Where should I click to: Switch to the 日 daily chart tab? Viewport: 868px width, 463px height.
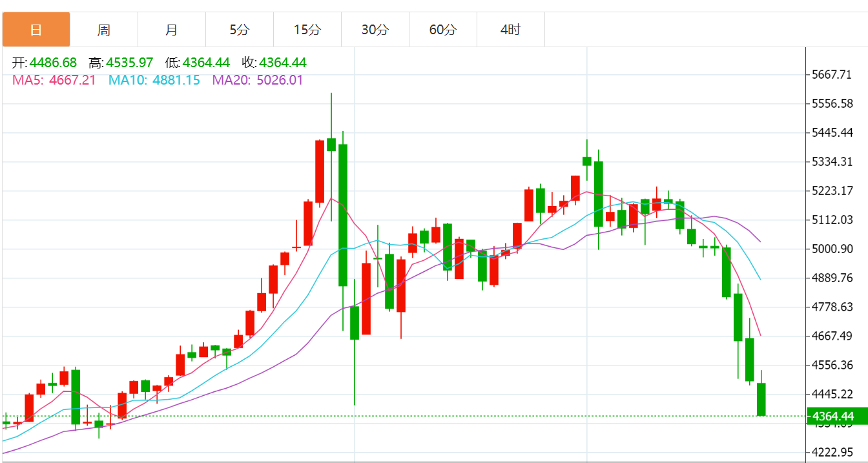36,30
